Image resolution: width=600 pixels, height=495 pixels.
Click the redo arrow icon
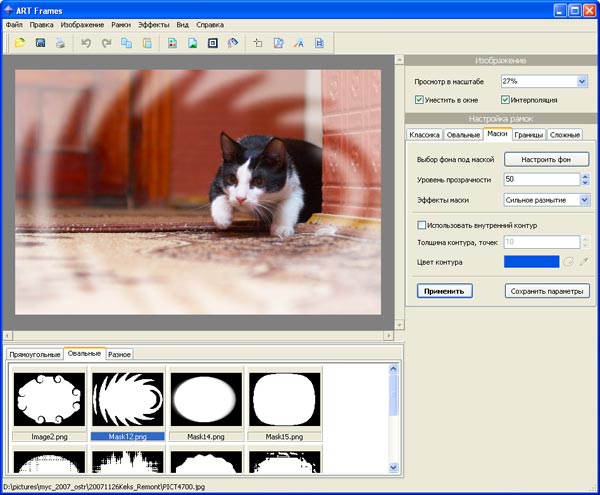[106, 43]
